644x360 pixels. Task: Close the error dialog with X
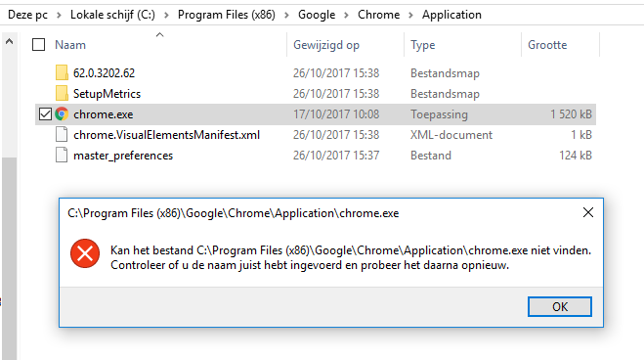tap(588, 212)
